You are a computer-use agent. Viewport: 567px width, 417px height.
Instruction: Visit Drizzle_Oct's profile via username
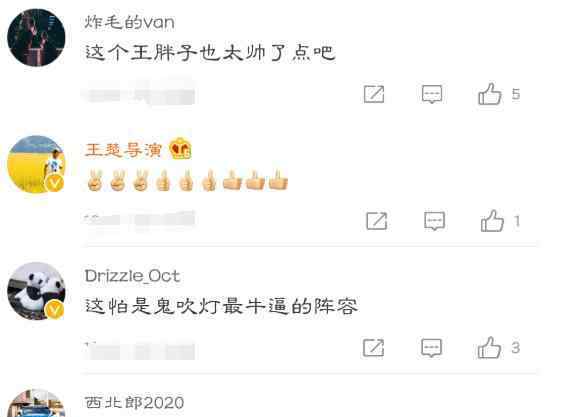132,276
